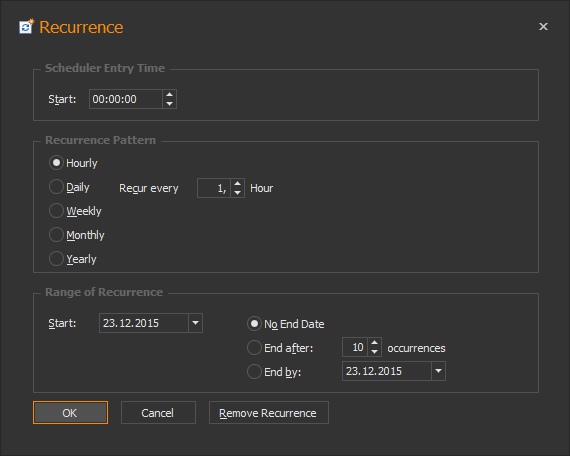Open the End by date dropdown
The width and height of the screenshot is (570, 456).
click(438, 371)
